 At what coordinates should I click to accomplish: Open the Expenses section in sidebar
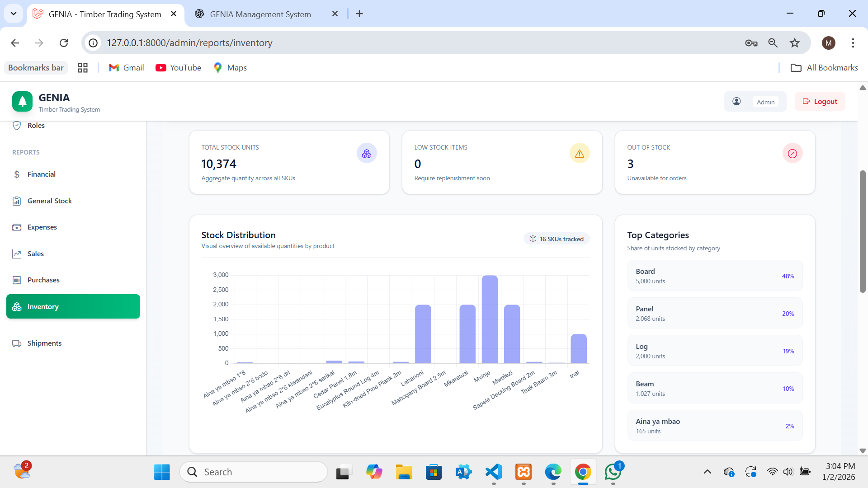(17, 227)
